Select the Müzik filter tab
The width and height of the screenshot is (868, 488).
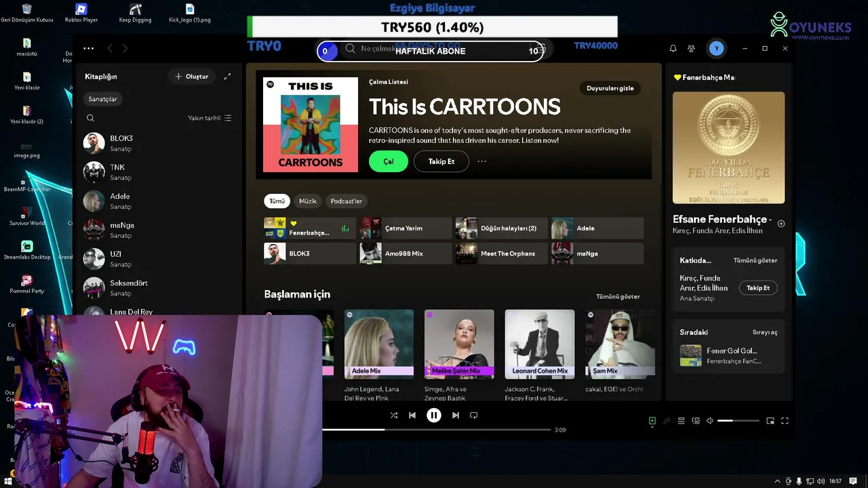pos(308,201)
